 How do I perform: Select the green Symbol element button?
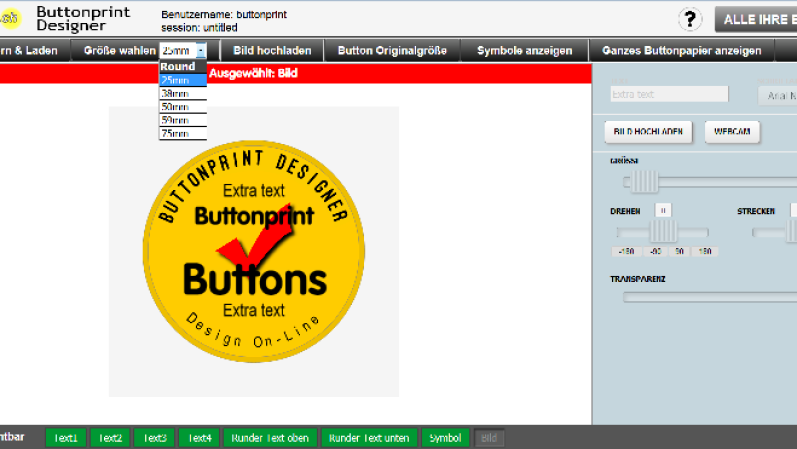point(445,438)
